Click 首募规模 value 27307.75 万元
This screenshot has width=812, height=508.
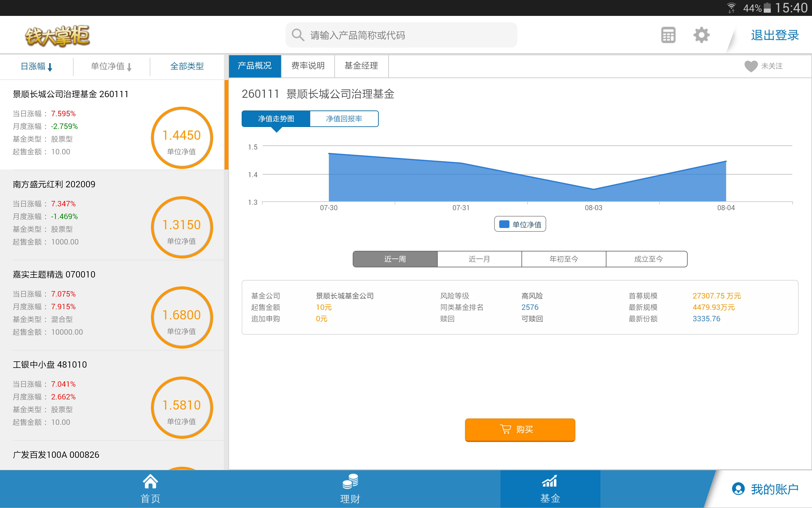pyautogui.click(x=717, y=296)
